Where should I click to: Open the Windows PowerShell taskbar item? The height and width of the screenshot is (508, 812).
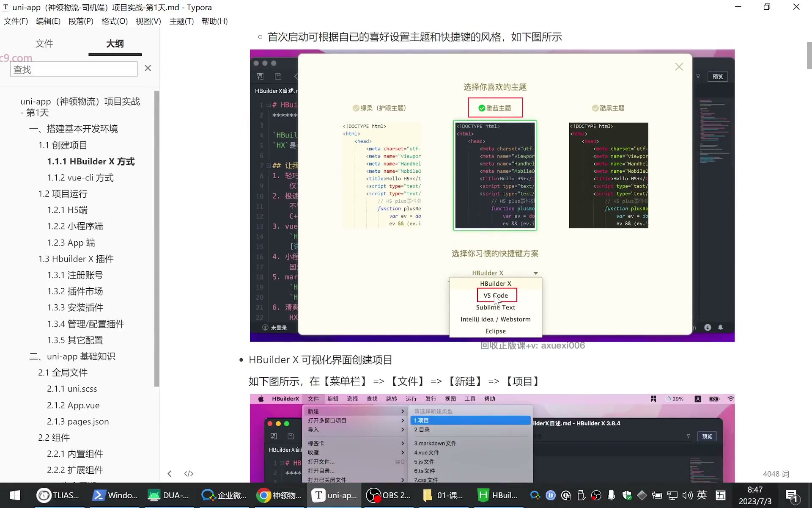click(115, 495)
